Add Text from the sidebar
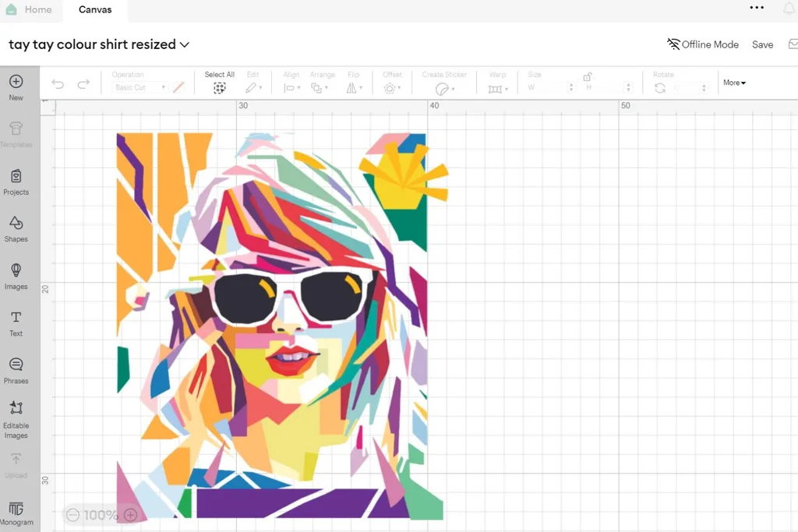This screenshot has height=532, width=798. coord(16,323)
